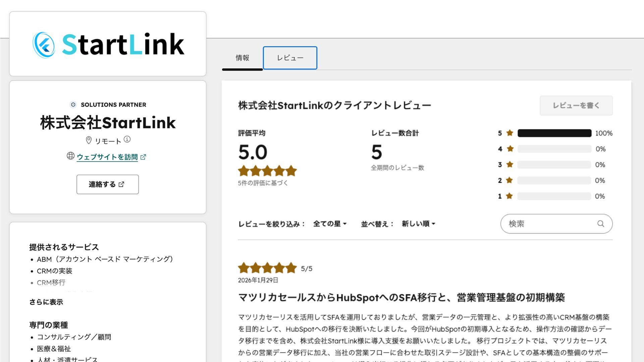Click the location pin icon next to リモート

(x=89, y=140)
